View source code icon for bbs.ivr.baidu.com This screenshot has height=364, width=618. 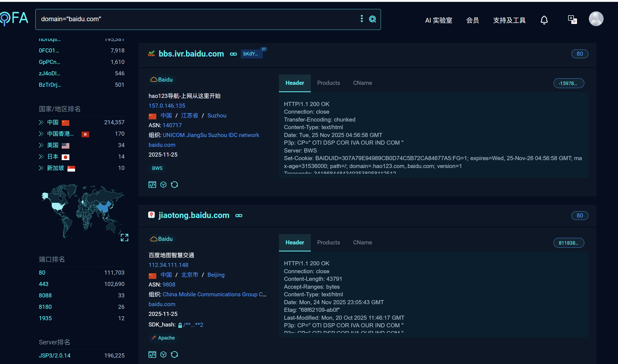[152, 185]
